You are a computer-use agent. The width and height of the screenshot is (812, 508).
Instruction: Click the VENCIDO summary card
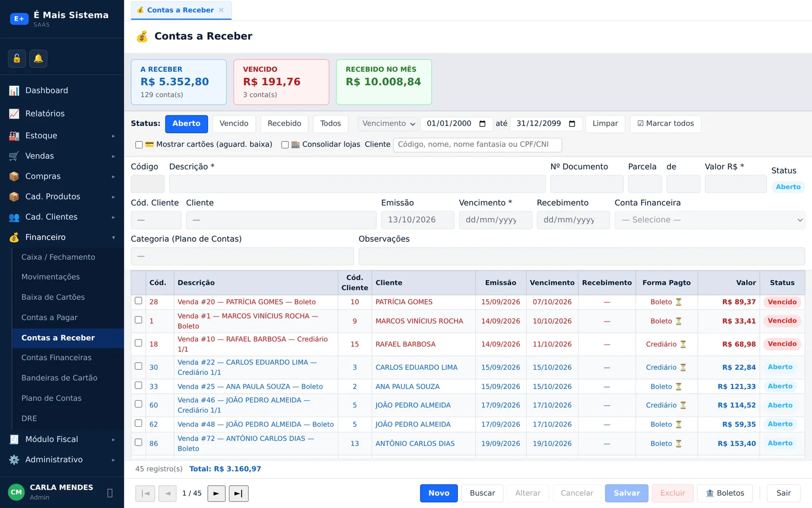(281, 82)
